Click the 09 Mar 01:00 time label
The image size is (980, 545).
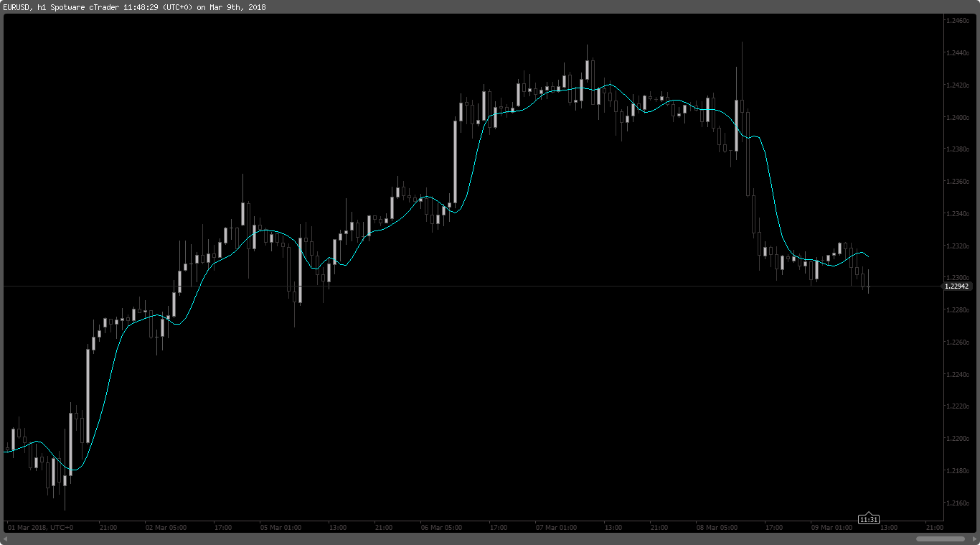(831, 528)
